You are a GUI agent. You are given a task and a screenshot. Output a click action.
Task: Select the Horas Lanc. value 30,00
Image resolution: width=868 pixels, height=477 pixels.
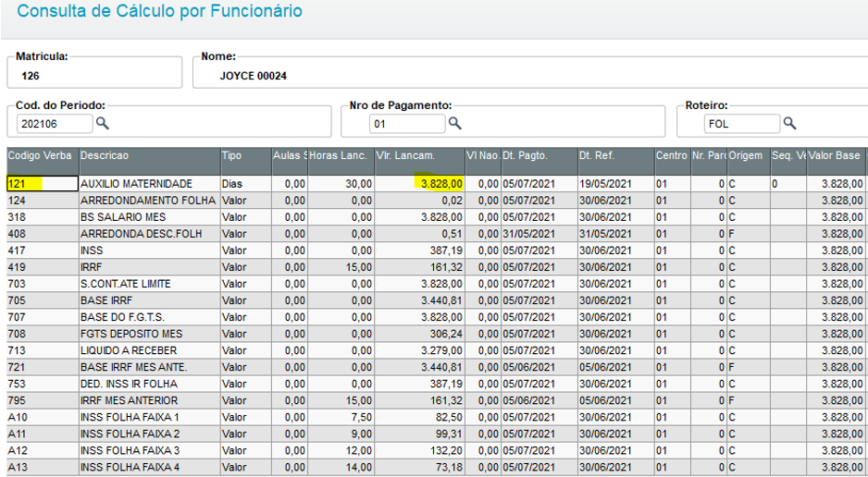click(x=359, y=184)
